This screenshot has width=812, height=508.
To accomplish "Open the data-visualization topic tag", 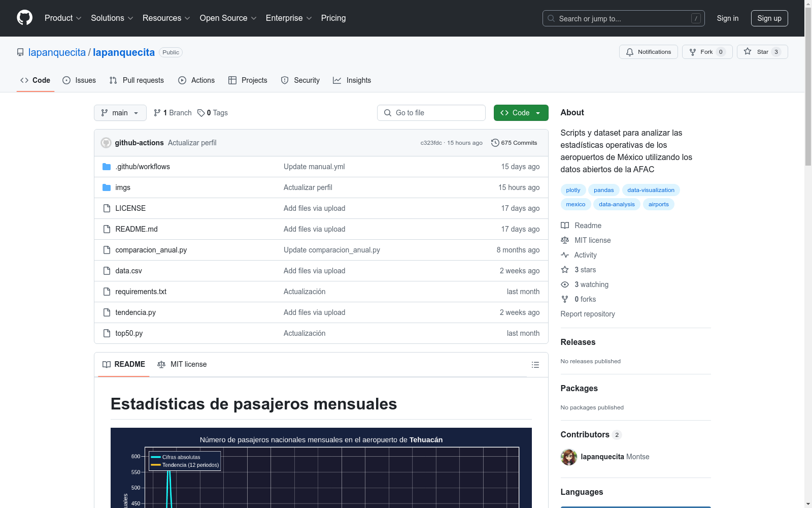I will pyautogui.click(x=651, y=190).
